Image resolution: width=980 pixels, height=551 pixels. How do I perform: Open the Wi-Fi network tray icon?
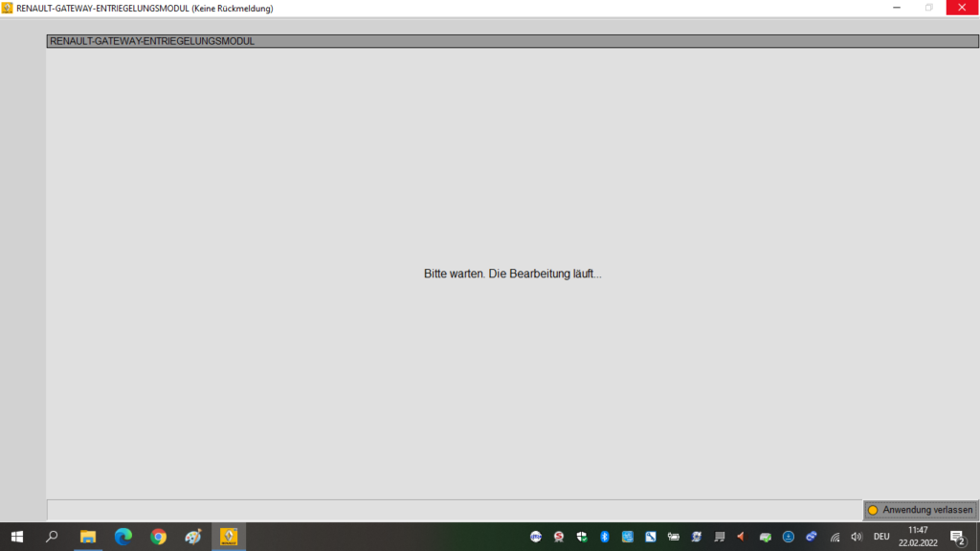[x=835, y=537]
